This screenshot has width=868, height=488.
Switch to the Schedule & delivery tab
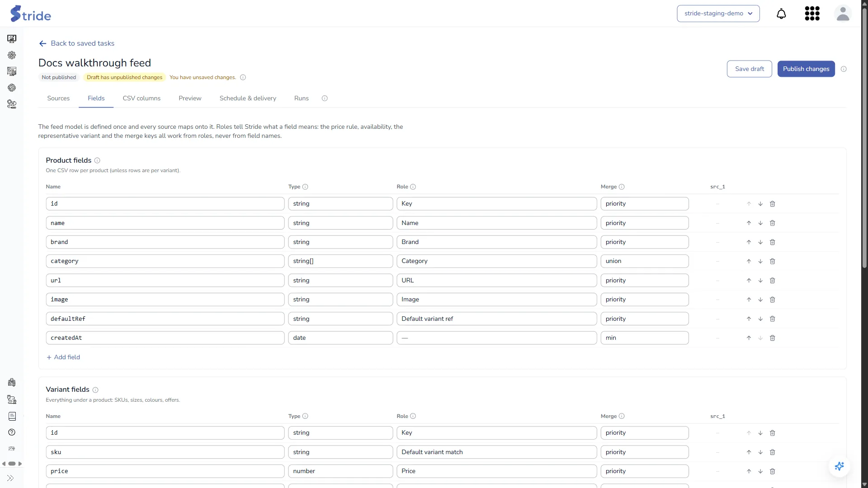(x=248, y=99)
